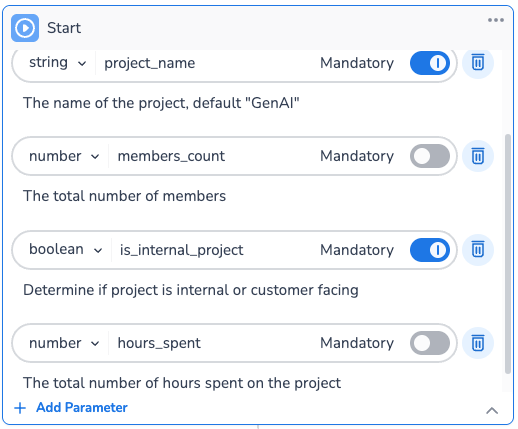Open hours_spent number type dropdown
This screenshot has width=518, height=429.
(x=64, y=343)
